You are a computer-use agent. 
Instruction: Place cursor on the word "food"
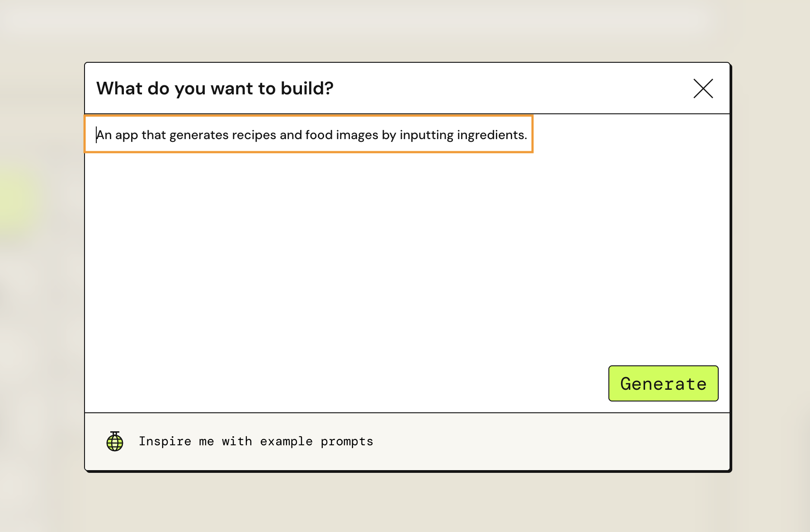[319, 135]
